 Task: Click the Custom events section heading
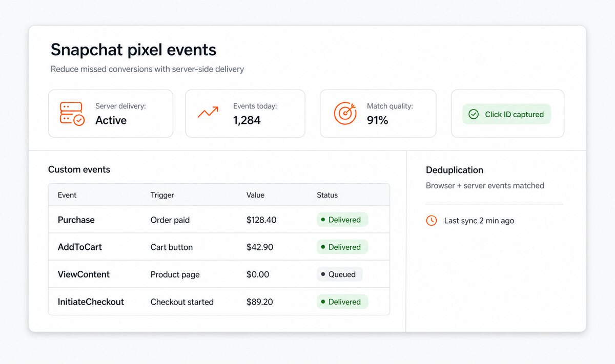tap(79, 169)
